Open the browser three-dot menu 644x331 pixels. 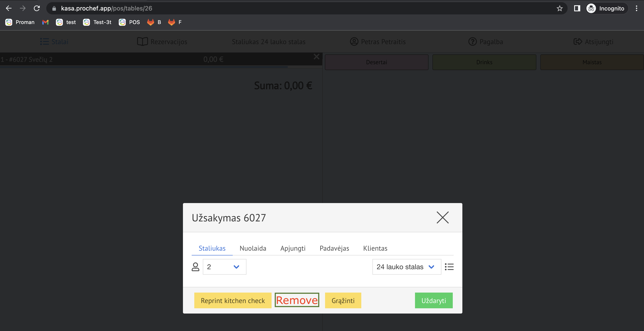(x=637, y=9)
